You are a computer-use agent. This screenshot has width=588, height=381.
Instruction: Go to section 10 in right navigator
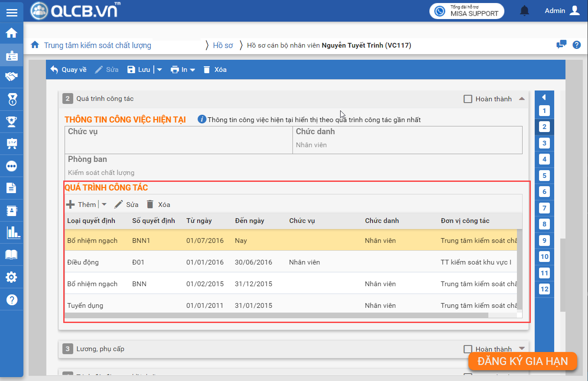[x=544, y=257]
